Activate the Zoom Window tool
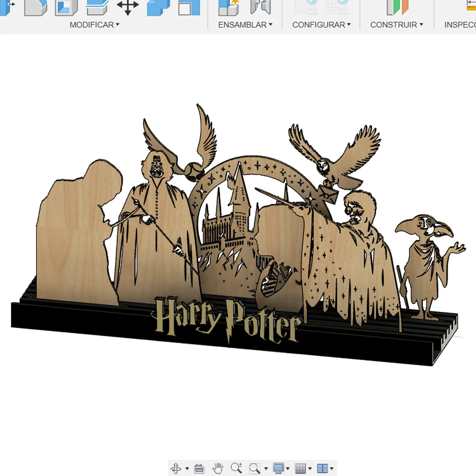The image size is (476, 476). click(255, 468)
